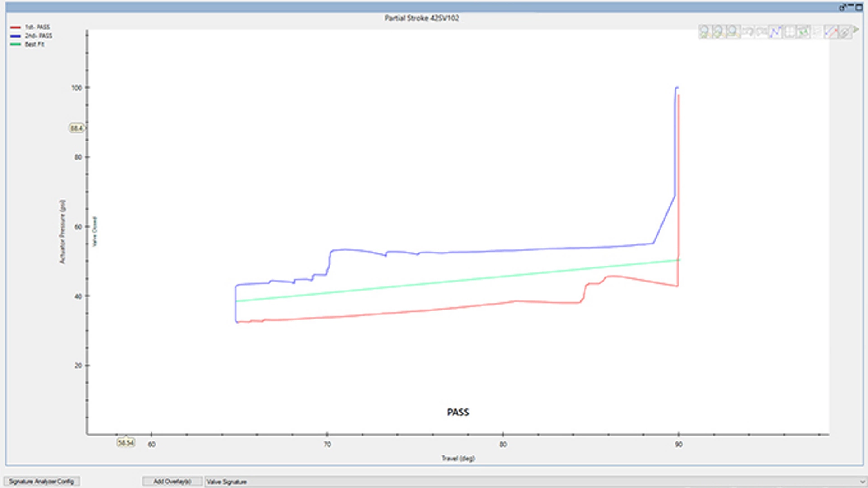Click Signature Analyzer Config button

(41, 482)
